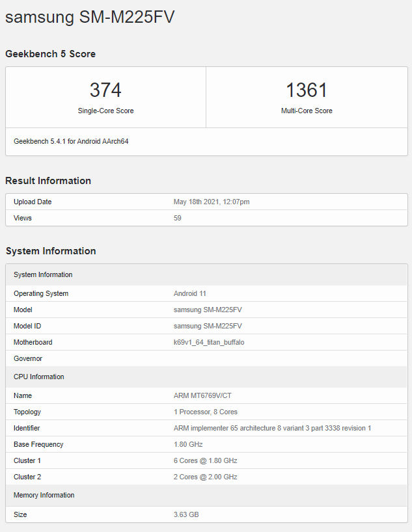412x532 pixels.
Task: Click the CPU Information section header
Action: [206, 377]
